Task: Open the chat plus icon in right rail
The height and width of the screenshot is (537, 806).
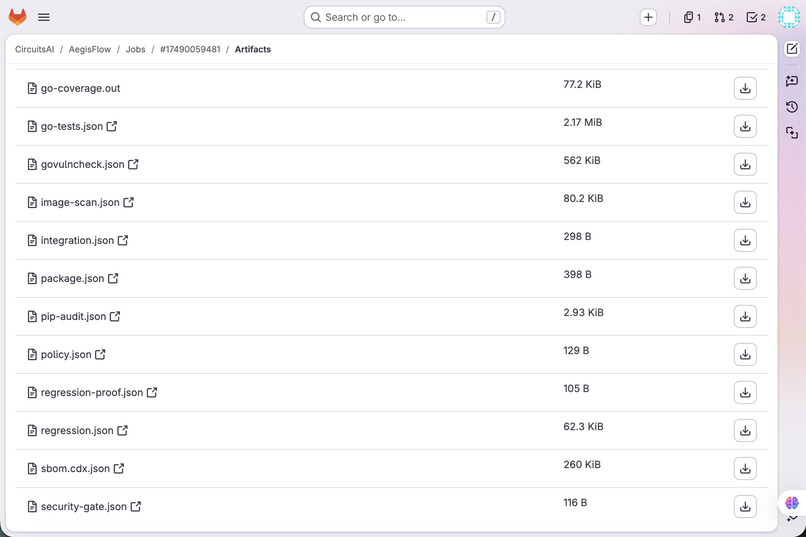Action: [792, 81]
